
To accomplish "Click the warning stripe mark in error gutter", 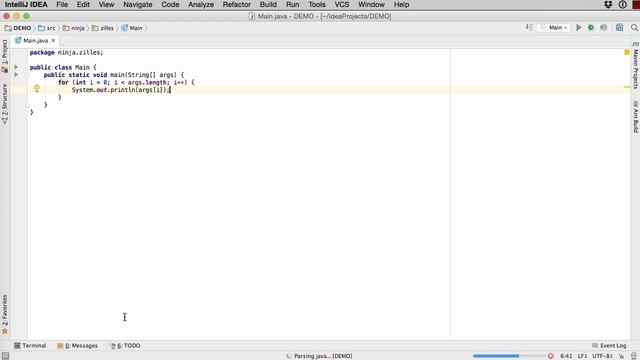I will pyautogui.click(x=627, y=87).
